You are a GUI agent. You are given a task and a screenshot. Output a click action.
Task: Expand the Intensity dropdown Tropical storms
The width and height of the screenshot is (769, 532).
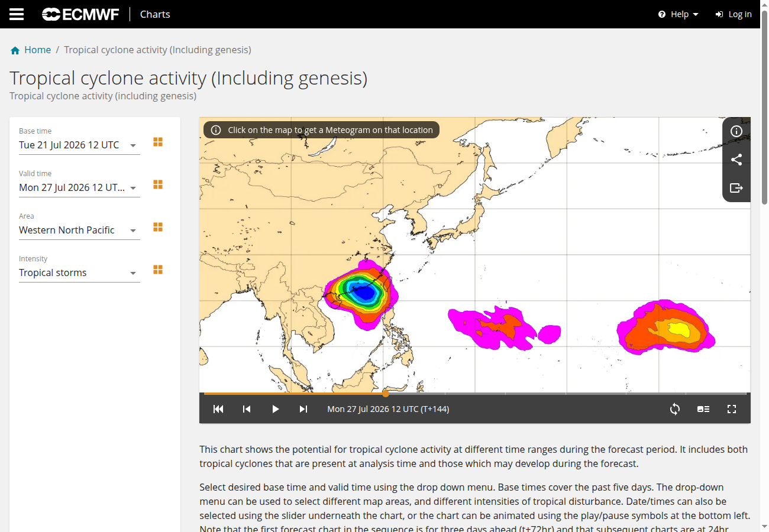(x=79, y=273)
